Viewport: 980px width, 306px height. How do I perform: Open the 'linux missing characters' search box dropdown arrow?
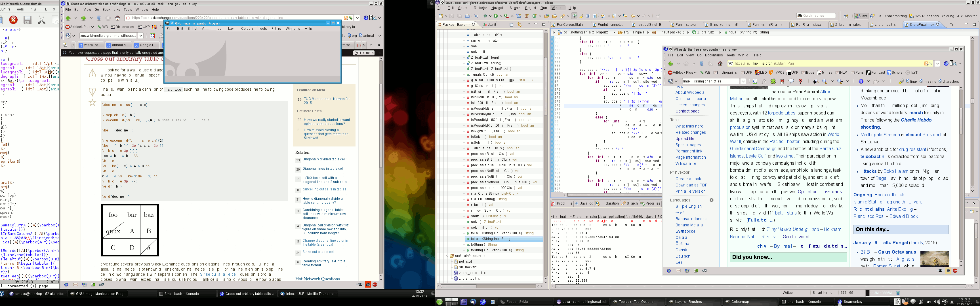743,81
